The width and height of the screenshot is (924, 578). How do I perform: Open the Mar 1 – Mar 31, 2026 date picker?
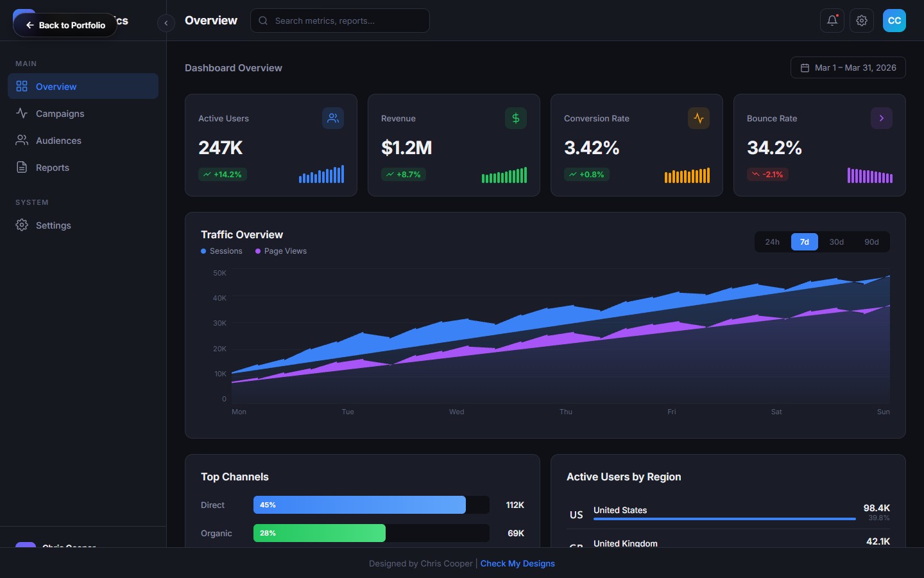coord(848,67)
